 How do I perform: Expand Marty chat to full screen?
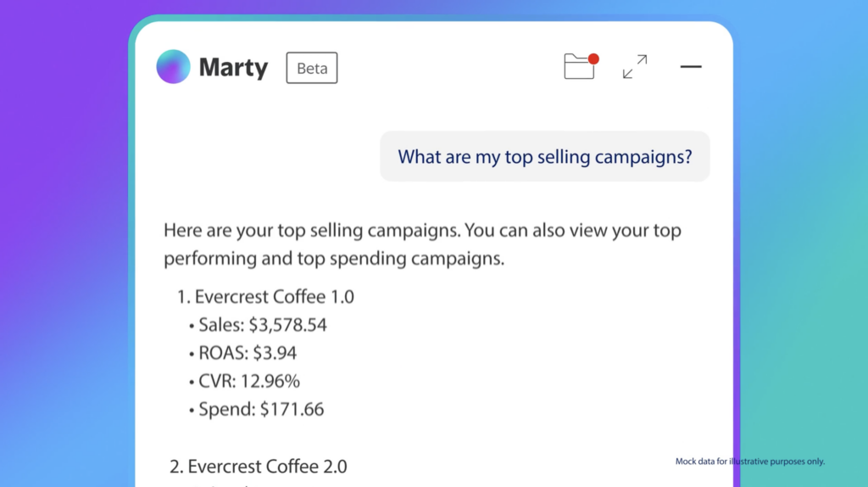pos(635,67)
